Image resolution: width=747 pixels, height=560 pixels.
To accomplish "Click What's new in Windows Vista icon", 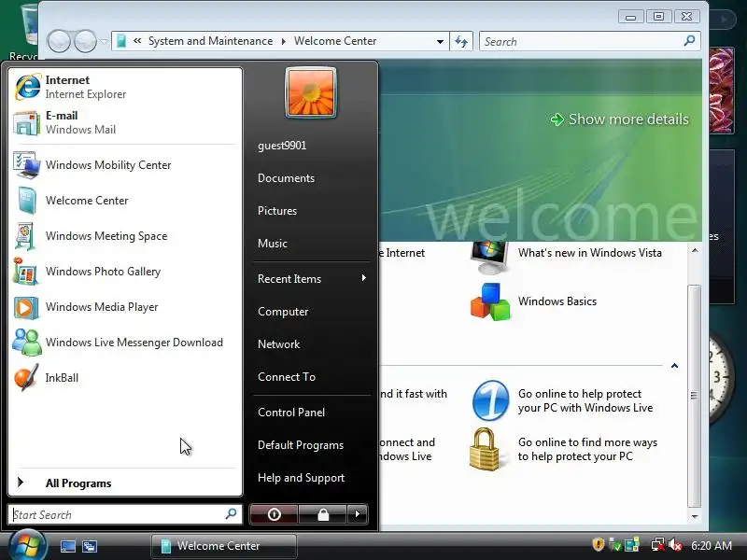I will (488, 258).
